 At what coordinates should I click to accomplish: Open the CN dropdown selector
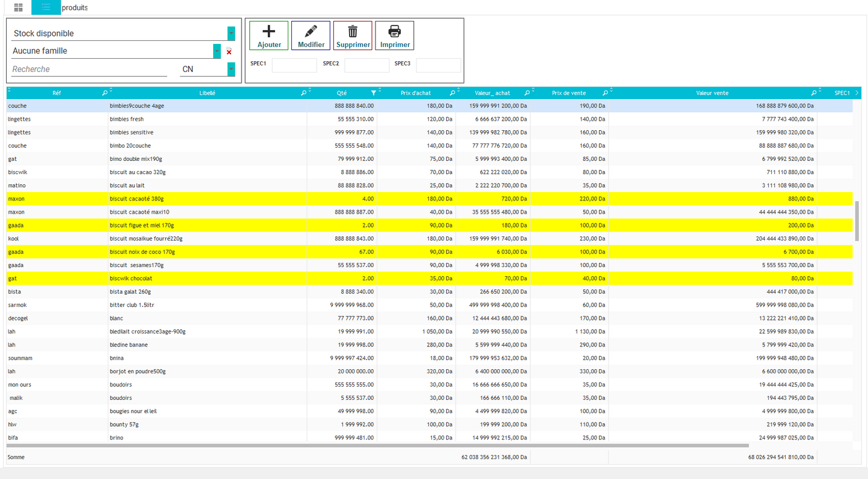pyautogui.click(x=231, y=69)
